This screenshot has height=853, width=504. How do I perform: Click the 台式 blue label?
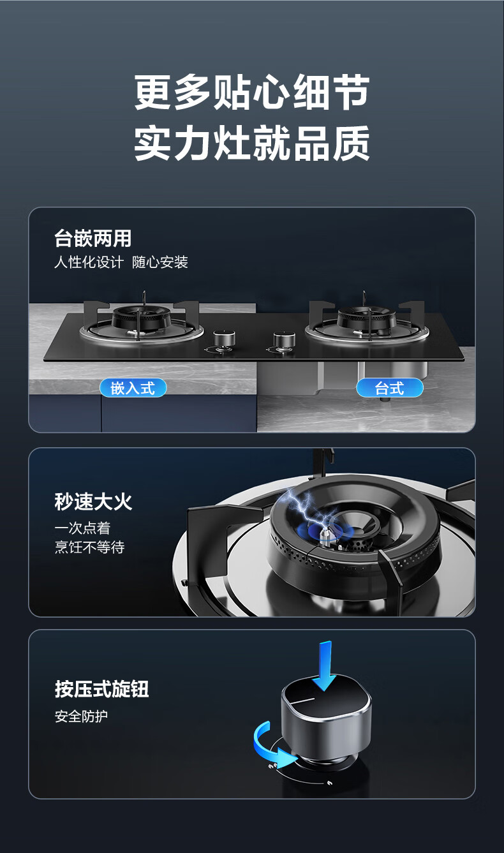[389, 388]
